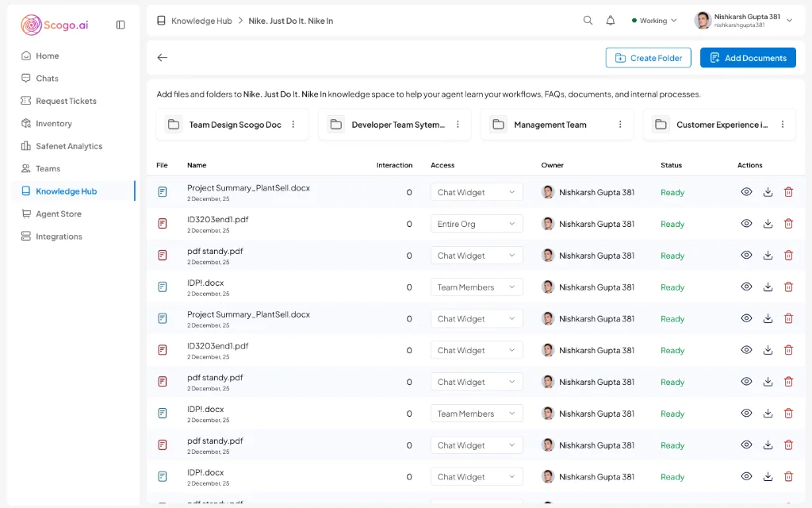Open options for Team Design Scogo Doc folder
Screen dimensions: 812x508
(293, 125)
